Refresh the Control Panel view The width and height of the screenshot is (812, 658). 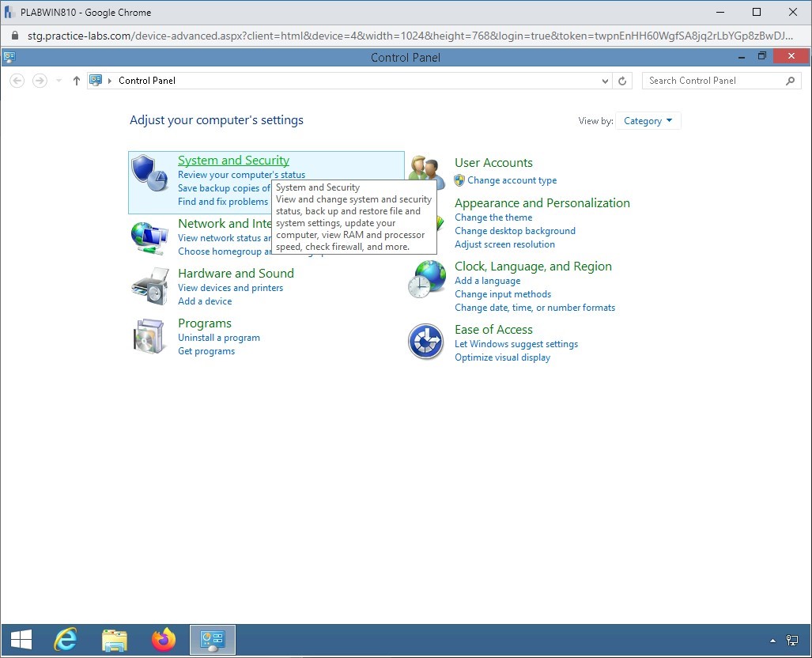click(x=622, y=81)
